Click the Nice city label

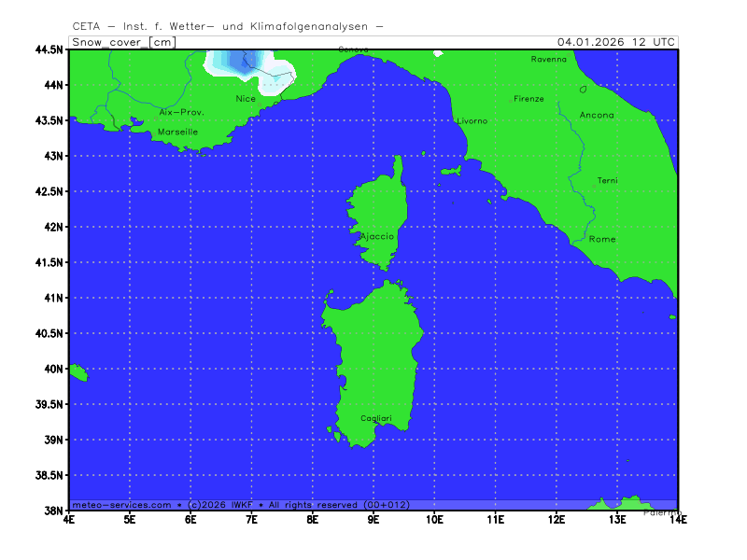(x=246, y=98)
